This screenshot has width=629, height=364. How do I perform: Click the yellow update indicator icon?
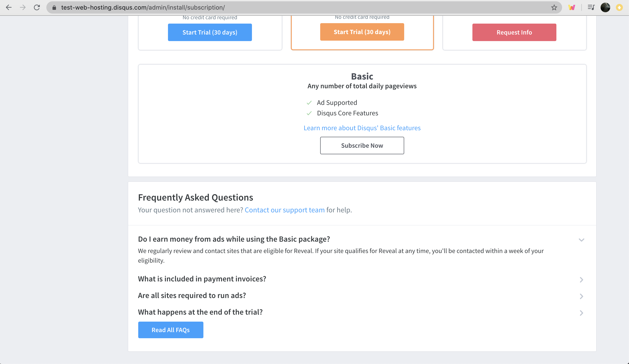[619, 7]
